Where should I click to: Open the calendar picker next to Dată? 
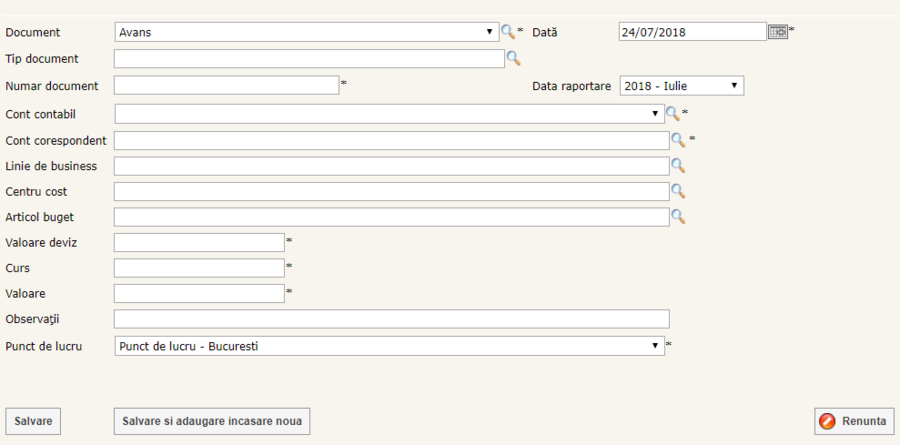pyautogui.click(x=778, y=32)
